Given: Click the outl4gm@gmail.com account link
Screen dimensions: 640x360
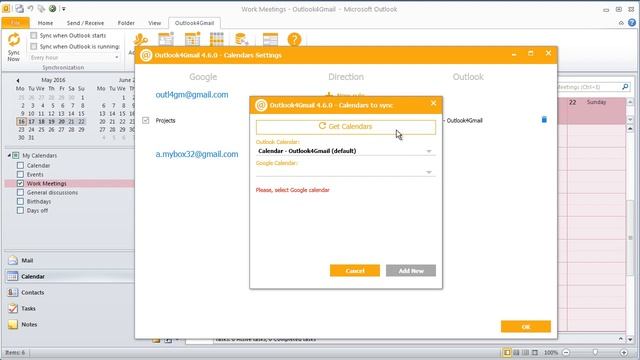Looking at the screenshot, I should click(192, 95).
